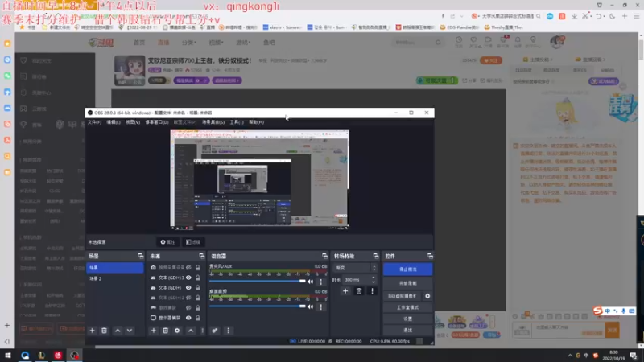Open the transition type dropdown
Viewport: 644px width, 362px height.
[x=355, y=268]
